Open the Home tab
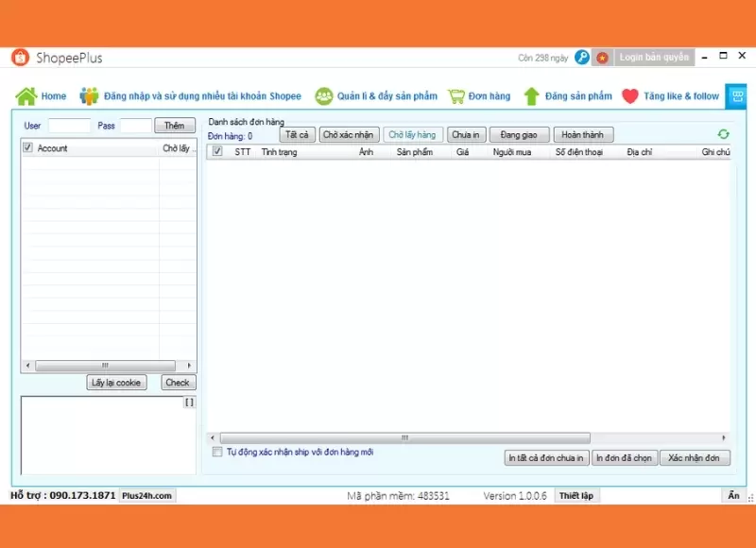This screenshot has height=548, width=756. point(54,96)
